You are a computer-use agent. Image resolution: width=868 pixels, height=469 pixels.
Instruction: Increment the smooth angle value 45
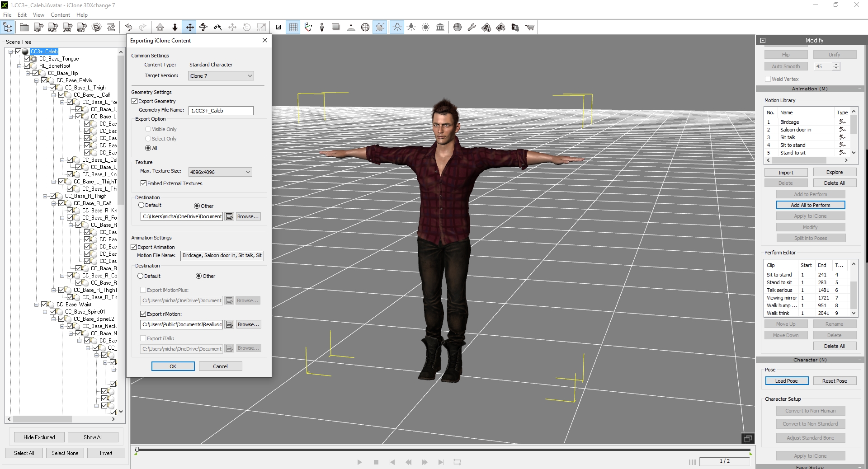coord(836,65)
